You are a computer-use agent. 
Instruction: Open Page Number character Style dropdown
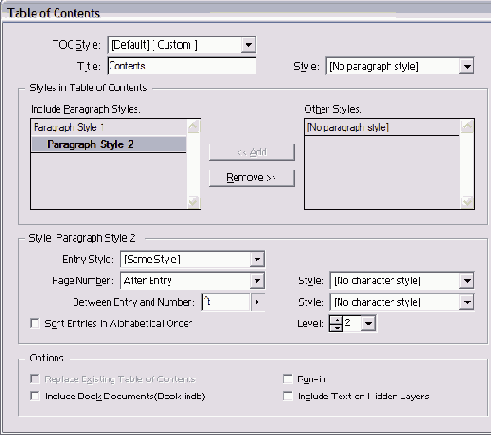point(402,281)
